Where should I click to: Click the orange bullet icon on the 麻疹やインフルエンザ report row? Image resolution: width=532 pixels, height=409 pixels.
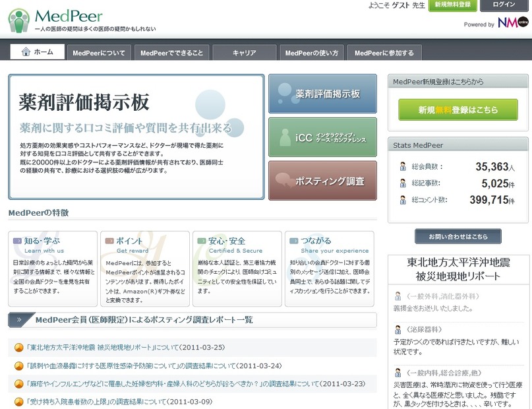(x=18, y=384)
